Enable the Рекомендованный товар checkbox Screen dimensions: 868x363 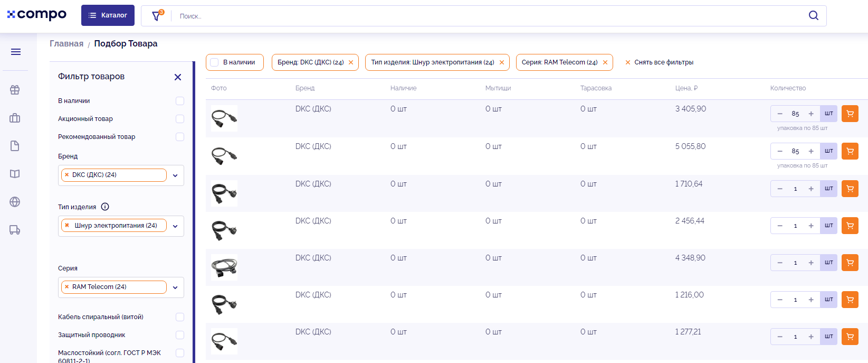click(x=180, y=137)
